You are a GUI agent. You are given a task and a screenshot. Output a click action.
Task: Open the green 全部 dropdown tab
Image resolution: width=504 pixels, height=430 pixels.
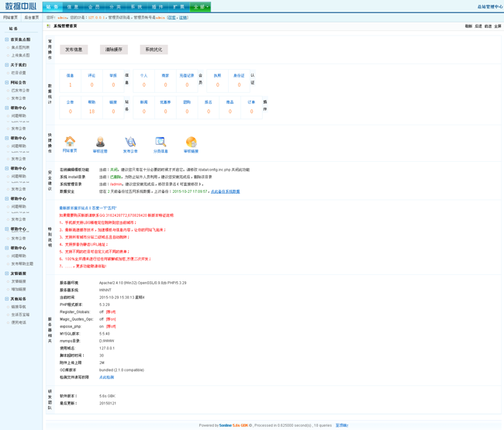click(x=200, y=7)
